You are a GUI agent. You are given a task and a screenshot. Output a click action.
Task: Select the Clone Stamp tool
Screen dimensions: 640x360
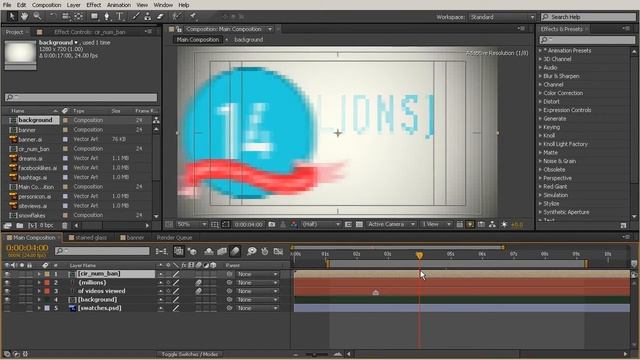click(148, 16)
